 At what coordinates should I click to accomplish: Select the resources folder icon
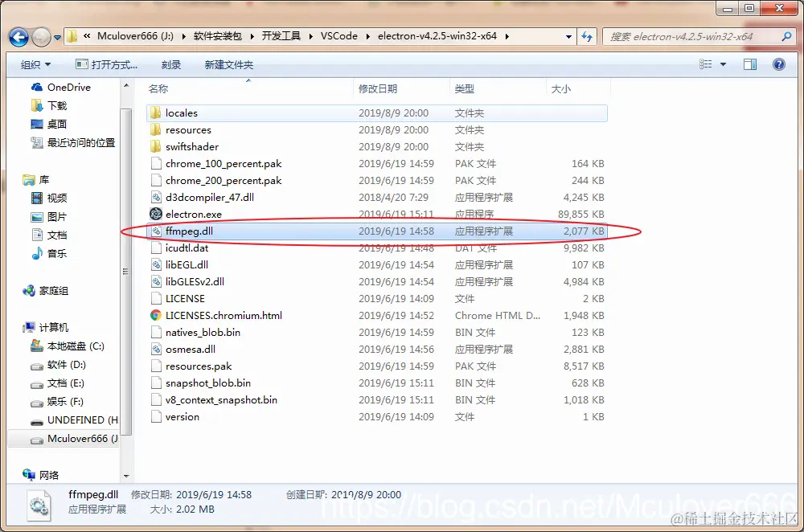156,129
